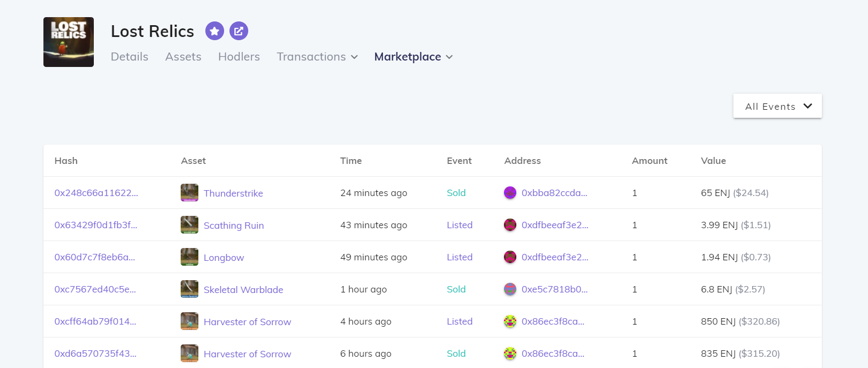This screenshot has width=868, height=368.
Task: Click the Lost Relics logo image
Action: coord(69,42)
